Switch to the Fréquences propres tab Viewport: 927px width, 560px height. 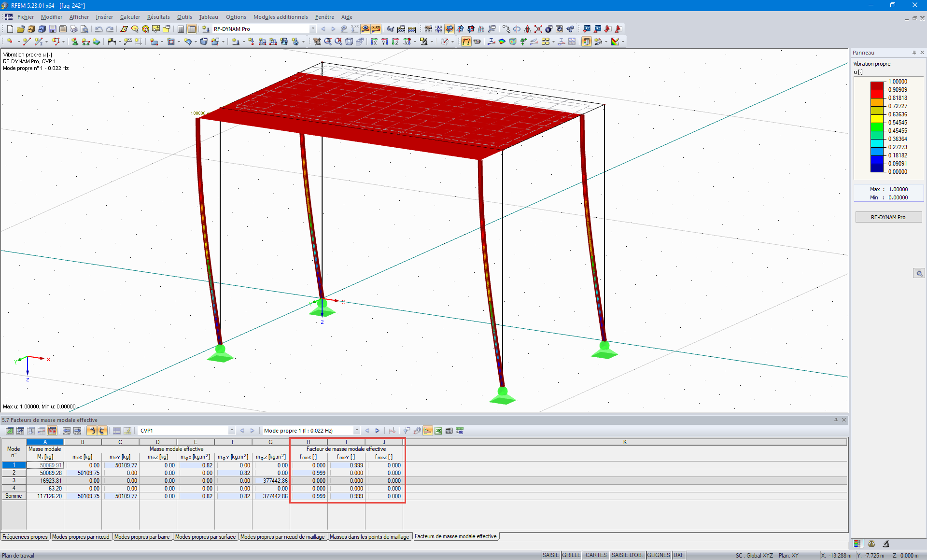[x=25, y=536]
